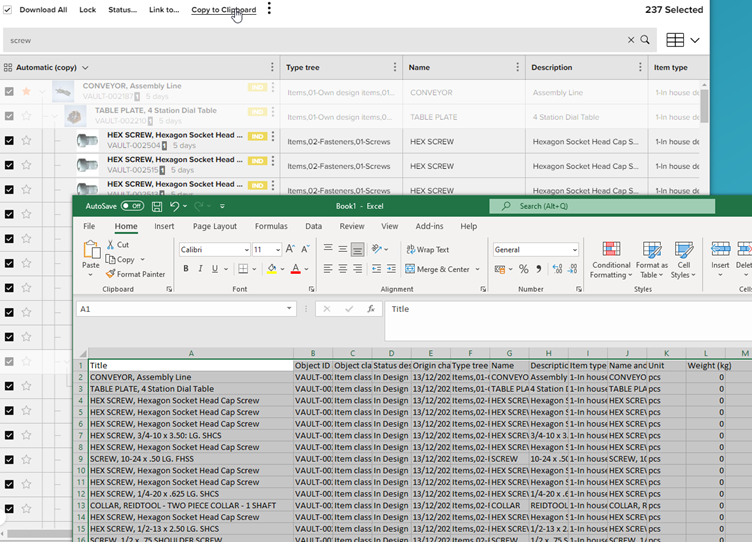Screen dimensions: 752x542
Task: Click Decrease Decimal icon
Action: point(572,269)
